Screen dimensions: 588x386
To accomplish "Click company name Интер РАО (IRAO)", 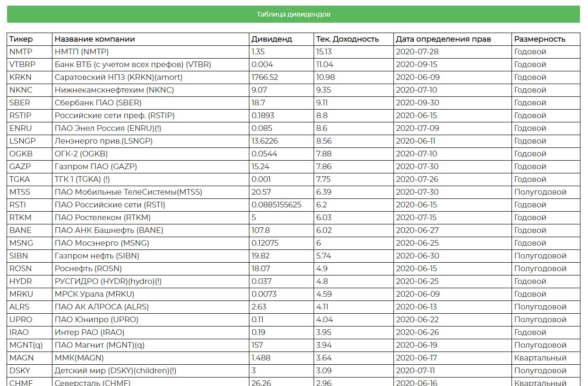I will pos(90,333).
